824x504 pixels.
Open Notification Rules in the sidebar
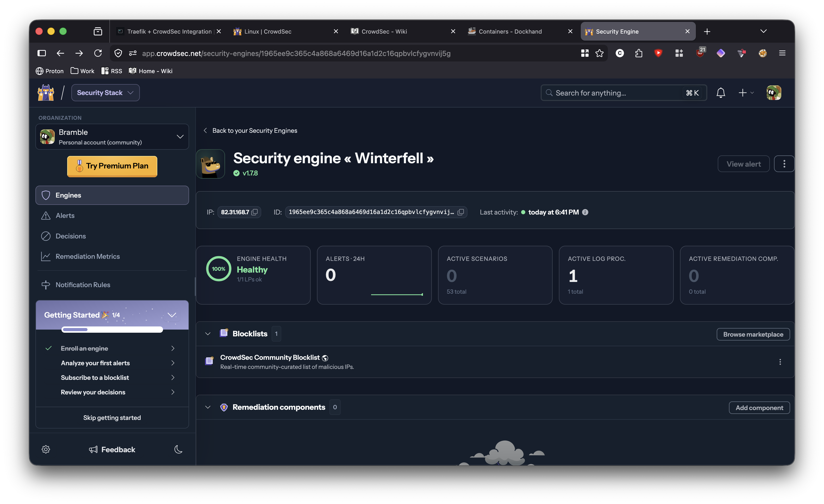click(112, 285)
